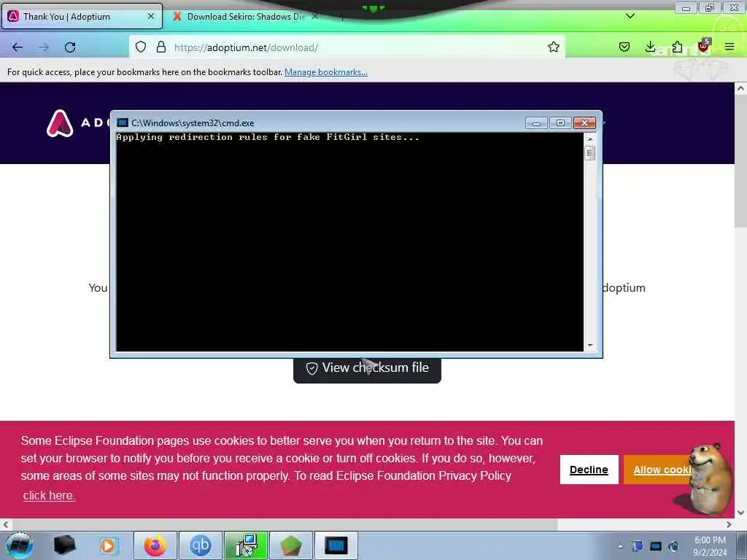The height and width of the screenshot is (560, 747).
Task: Switch to Download Sekiro tab
Action: (x=245, y=17)
